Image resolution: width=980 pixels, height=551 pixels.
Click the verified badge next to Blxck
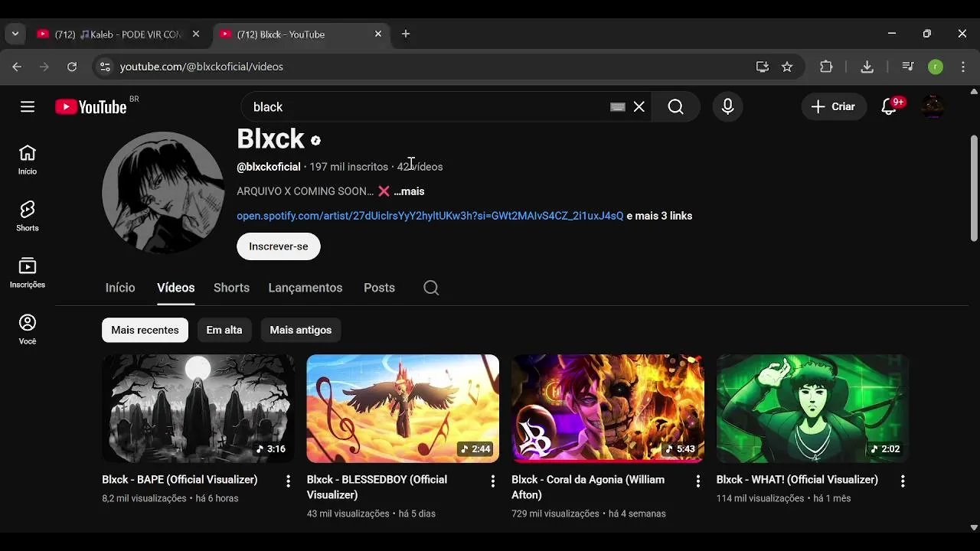(x=315, y=141)
